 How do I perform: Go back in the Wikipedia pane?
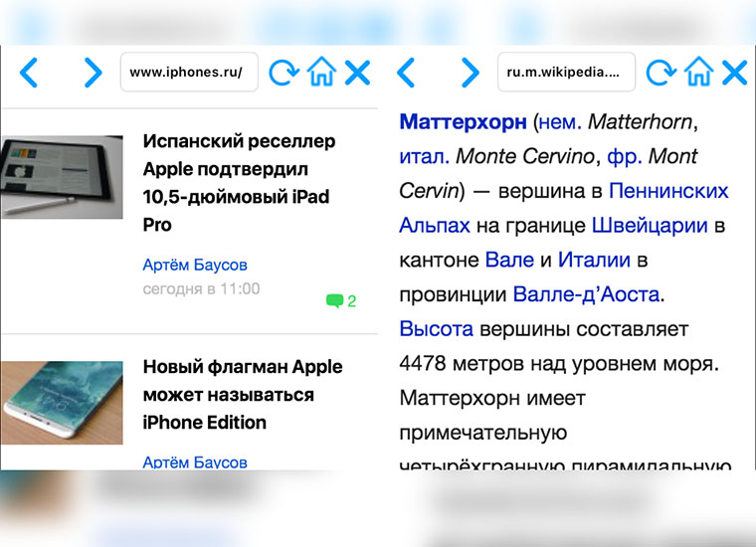pos(406,72)
